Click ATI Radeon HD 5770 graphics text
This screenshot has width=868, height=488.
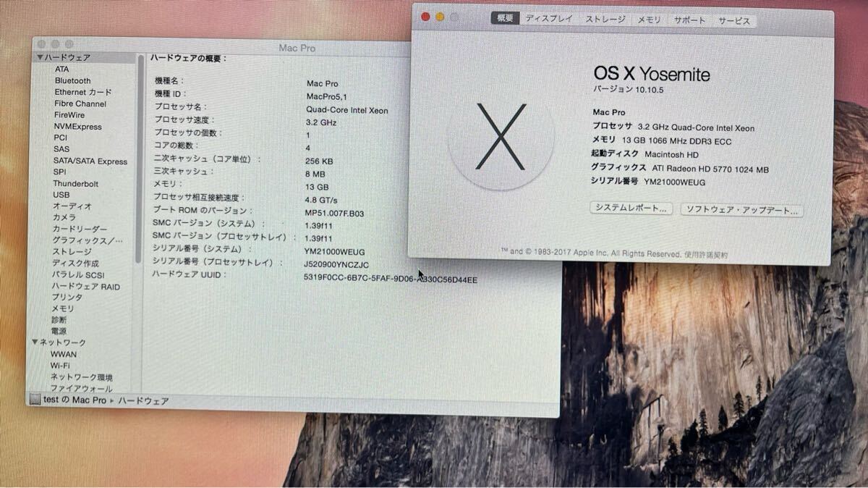coord(712,169)
